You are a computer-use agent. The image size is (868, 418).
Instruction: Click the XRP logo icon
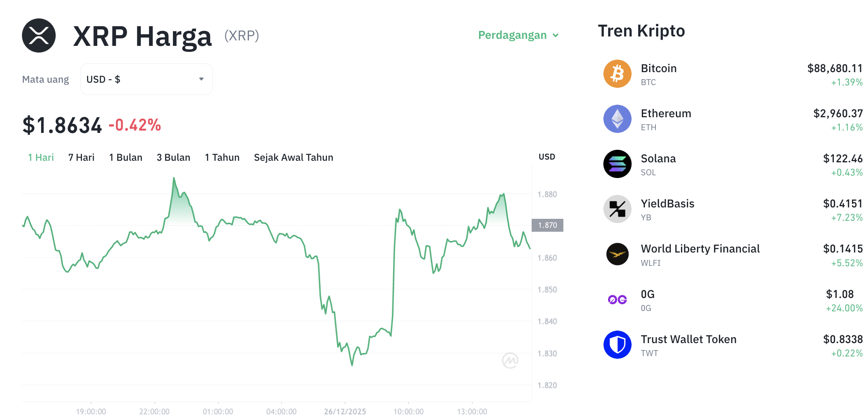pos(38,36)
